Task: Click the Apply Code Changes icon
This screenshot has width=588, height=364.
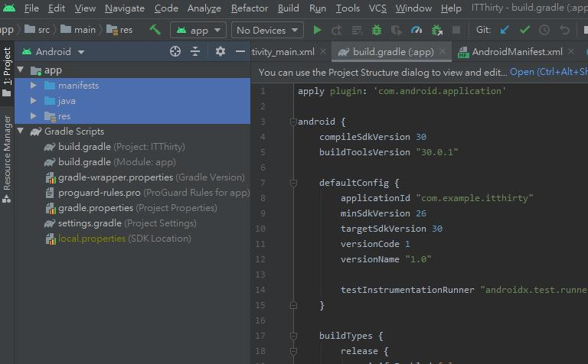Action: point(357,30)
